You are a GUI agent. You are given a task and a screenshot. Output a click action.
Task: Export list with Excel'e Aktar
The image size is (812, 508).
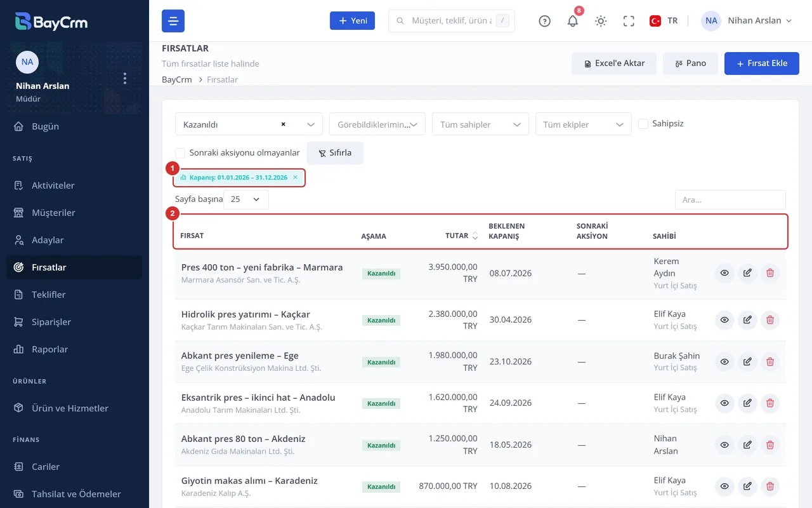click(x=614, y=63)
